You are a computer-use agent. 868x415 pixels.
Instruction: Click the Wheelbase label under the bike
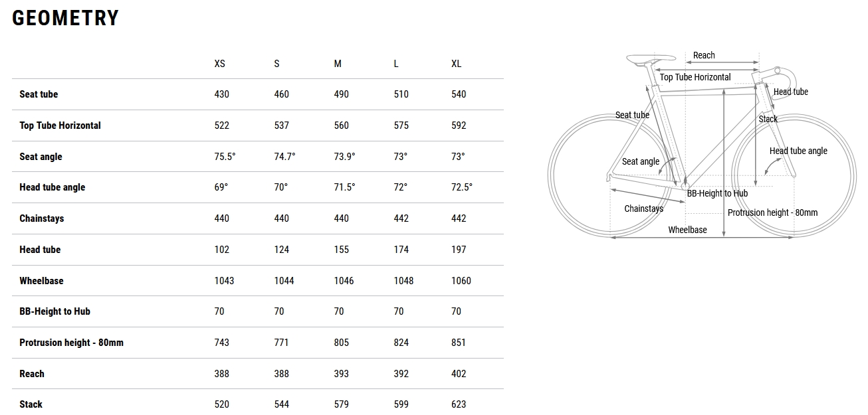click(x=687, y=230)
